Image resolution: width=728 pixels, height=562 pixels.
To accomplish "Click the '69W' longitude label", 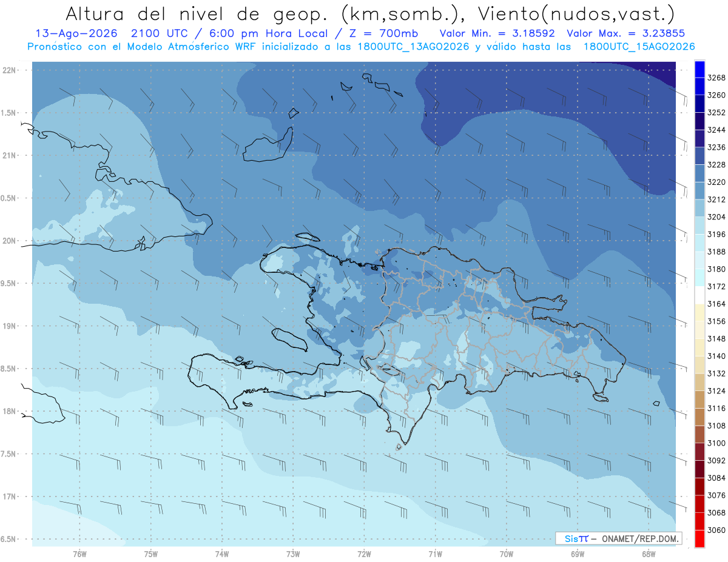I will (578, 554).
